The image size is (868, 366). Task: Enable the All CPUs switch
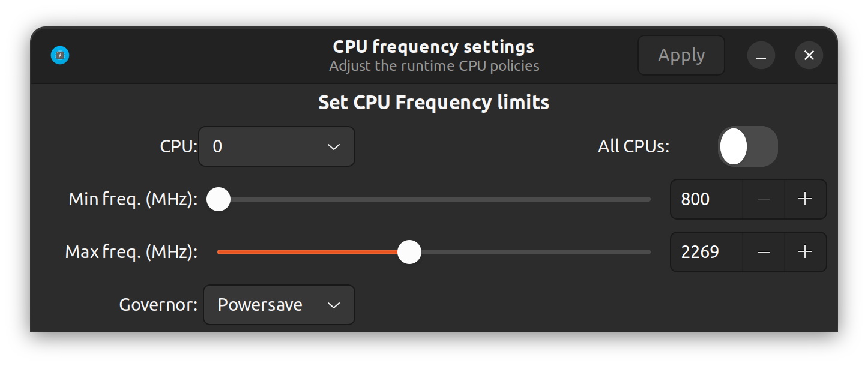coord(747,146)
